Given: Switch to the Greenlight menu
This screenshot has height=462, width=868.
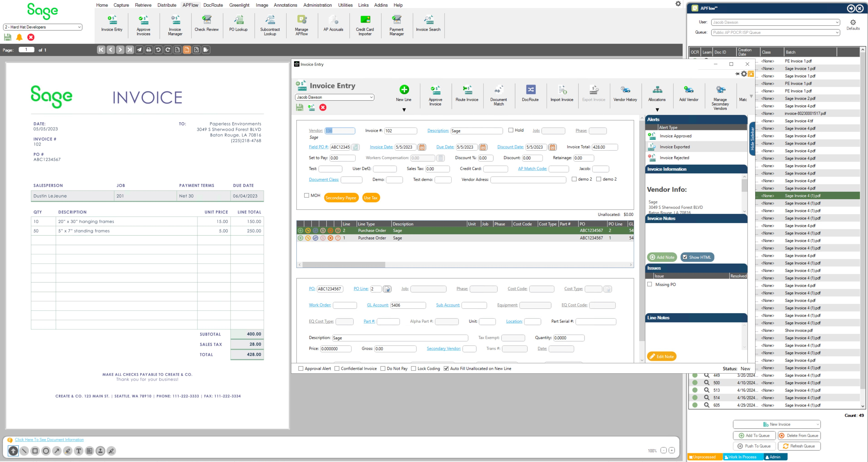Looking at the screenshot, I should (x=239, y=5).
